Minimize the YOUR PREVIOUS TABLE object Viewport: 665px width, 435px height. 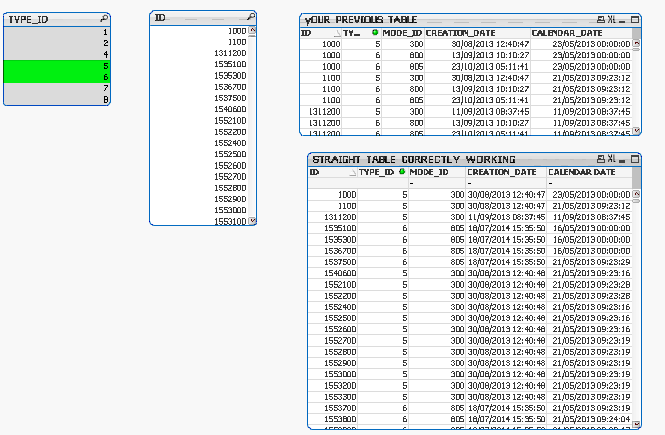point(622,20)
